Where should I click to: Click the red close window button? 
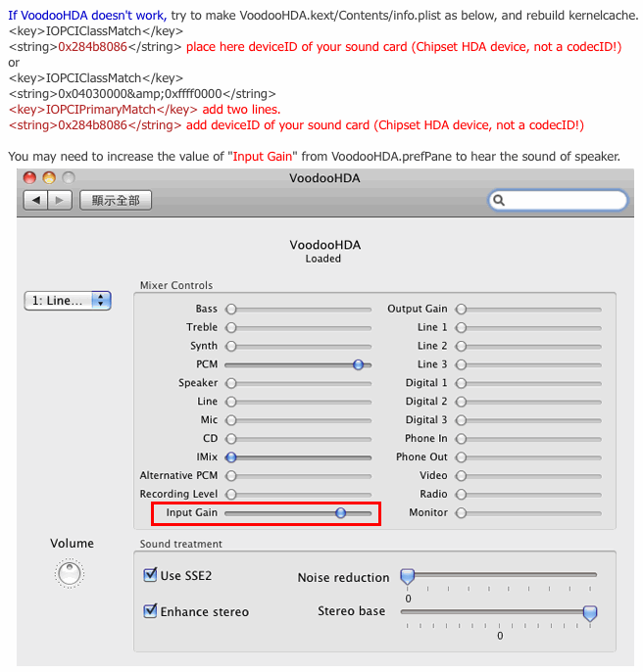[x=29, y=177]
